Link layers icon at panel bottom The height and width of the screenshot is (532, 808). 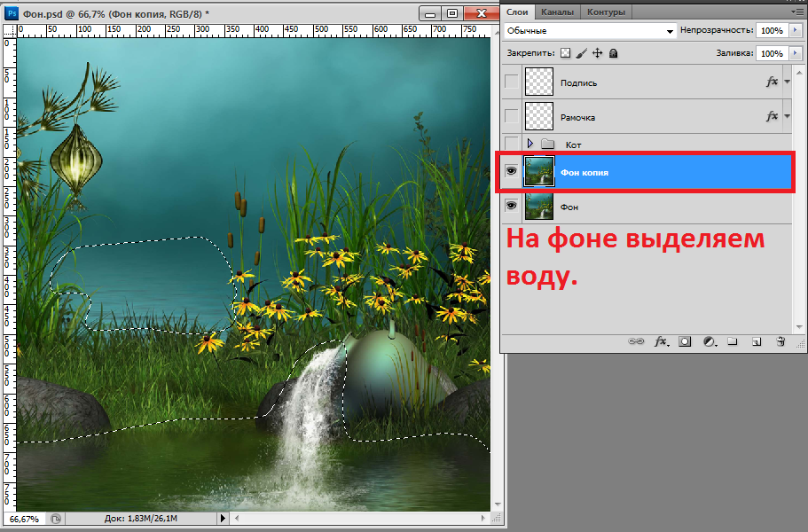click(636, 341)
